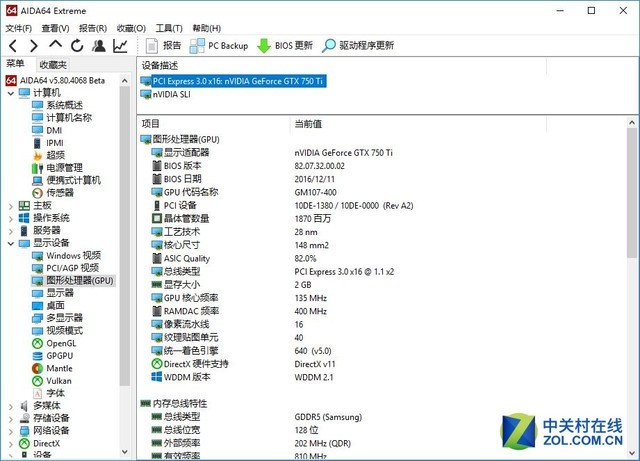Open the 收藏(O) menu
640x461 pixels.
(x=131, y=28)
